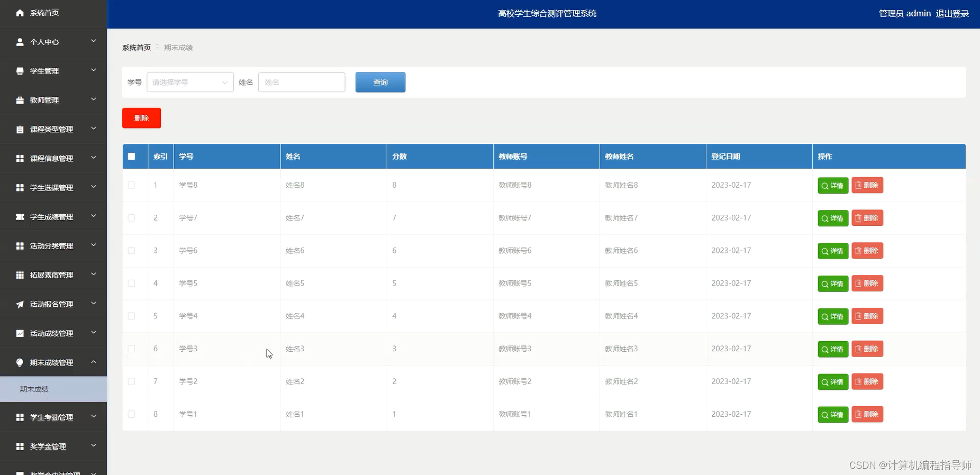Click the ticket icon for 学生成绩管理
980x475 pixels.
(x=20, y=217)
